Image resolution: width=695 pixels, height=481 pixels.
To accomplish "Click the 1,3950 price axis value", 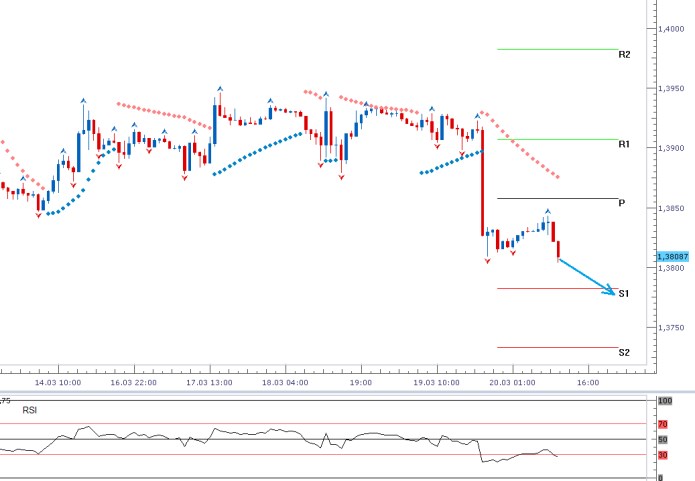I will click(x=671, y=89).
